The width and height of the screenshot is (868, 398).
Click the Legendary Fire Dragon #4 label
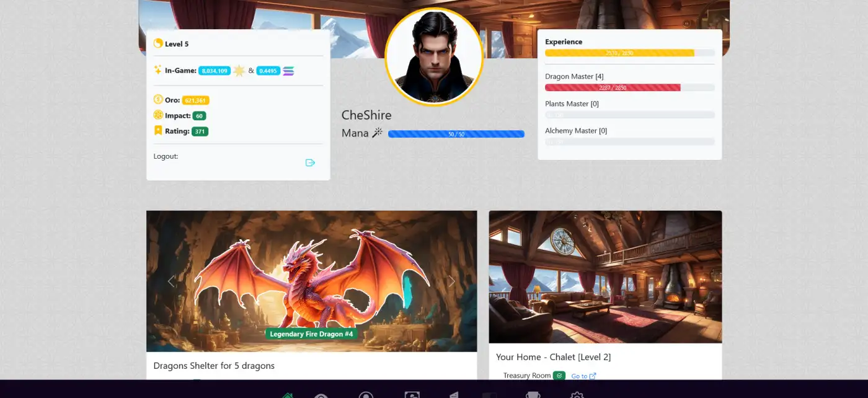click(311, 334)
